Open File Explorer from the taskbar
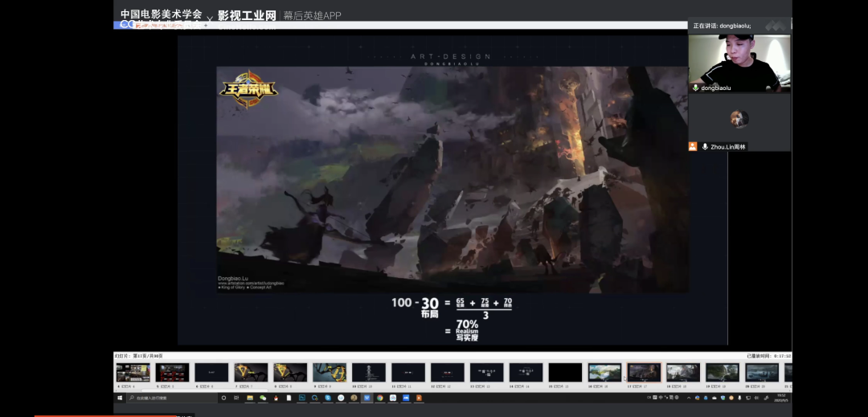Viewport: 868px width, 417px height. pyautogui.click(x=250, y=398)
